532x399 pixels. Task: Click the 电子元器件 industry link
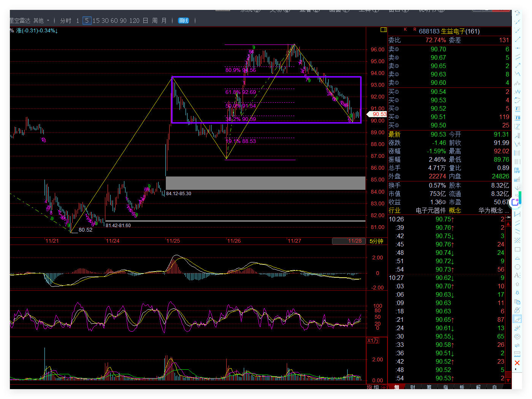pos(430,210)
